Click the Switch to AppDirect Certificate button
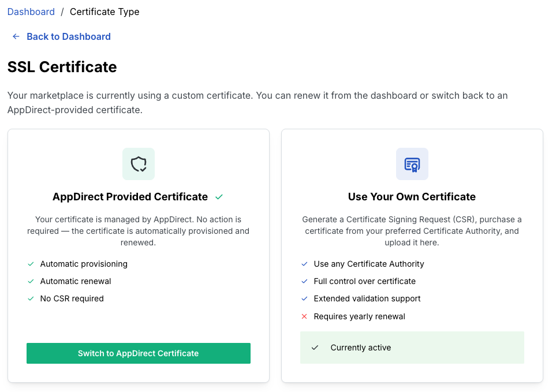 [139, 353]
